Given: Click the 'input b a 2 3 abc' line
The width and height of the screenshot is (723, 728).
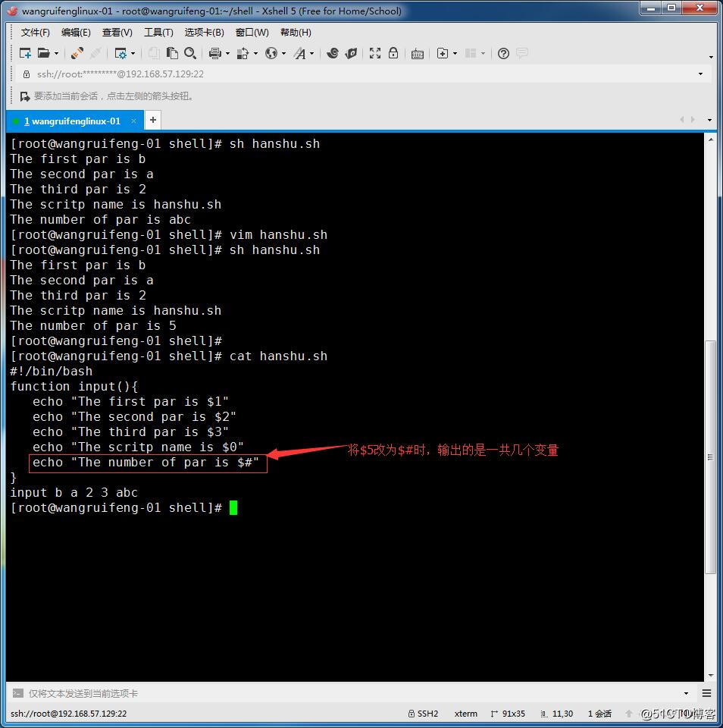Looking at the screenshot, I should pyautogui.click(x=74, y=493).
